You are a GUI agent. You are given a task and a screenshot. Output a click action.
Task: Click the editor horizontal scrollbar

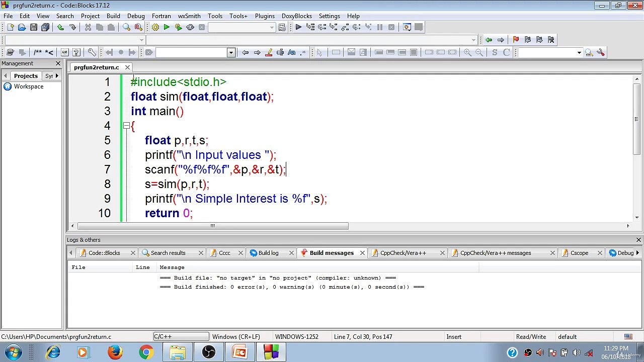pyautogui.click(x=213, y=226)
